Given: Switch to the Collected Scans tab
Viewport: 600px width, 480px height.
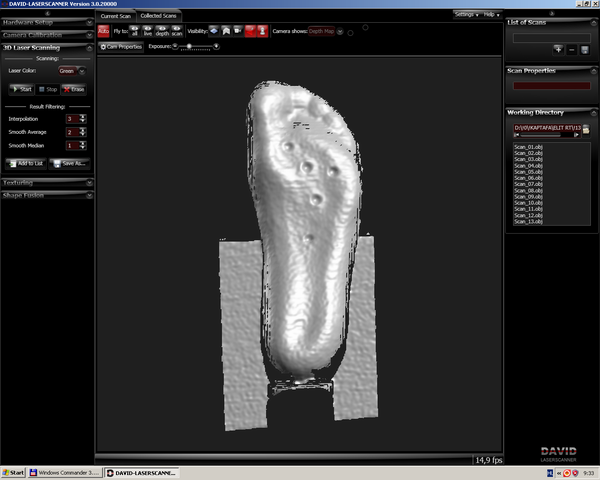Looking at the screenshot, I should coord(160,16).
